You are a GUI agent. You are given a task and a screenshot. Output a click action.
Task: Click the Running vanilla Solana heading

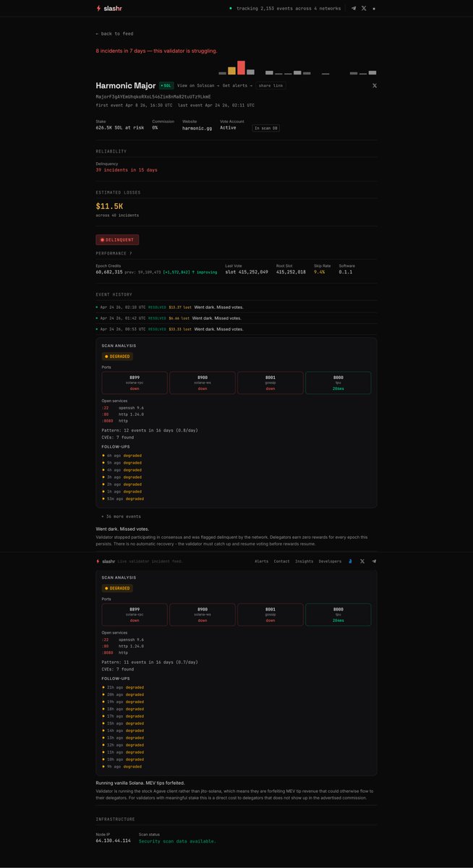tap(140, 783)
